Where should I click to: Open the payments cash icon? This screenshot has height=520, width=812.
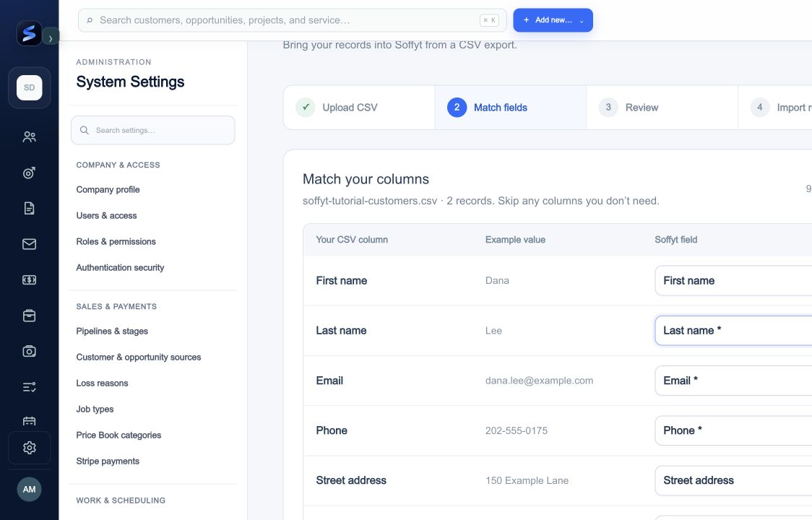click(x=29, y=279)
